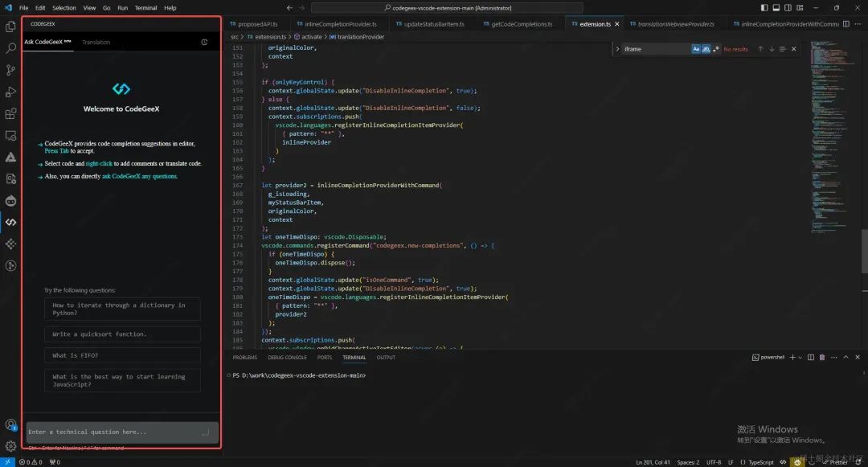Image resolution: width=868 pixels, height=467 pixels.
Task: Toggle case-sensitive matching in the find widget
Action: click(696, 49)
